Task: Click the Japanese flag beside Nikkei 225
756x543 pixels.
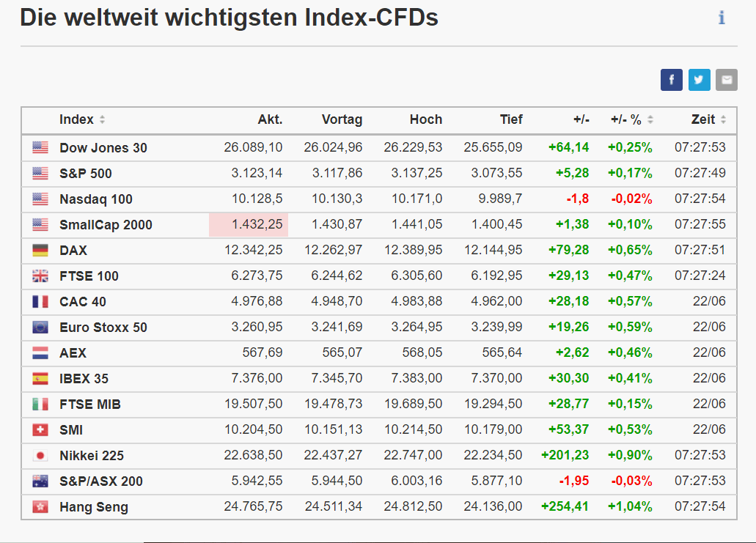Action: click(x=40, y=456)
